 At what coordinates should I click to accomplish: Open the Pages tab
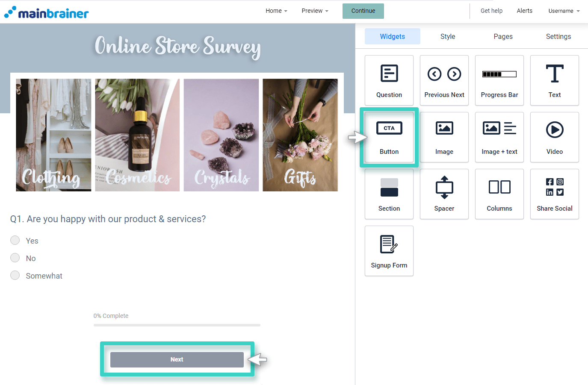pos(503,37)
